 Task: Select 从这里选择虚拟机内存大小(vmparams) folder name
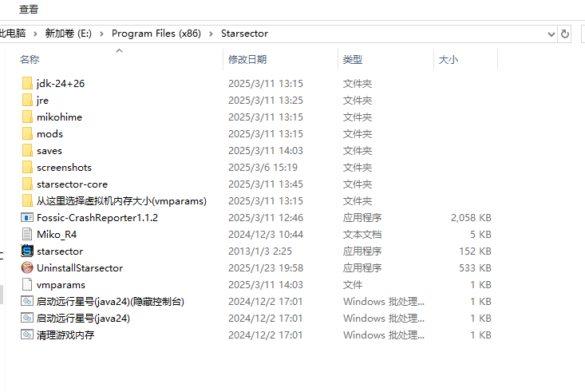click(121, 201)
